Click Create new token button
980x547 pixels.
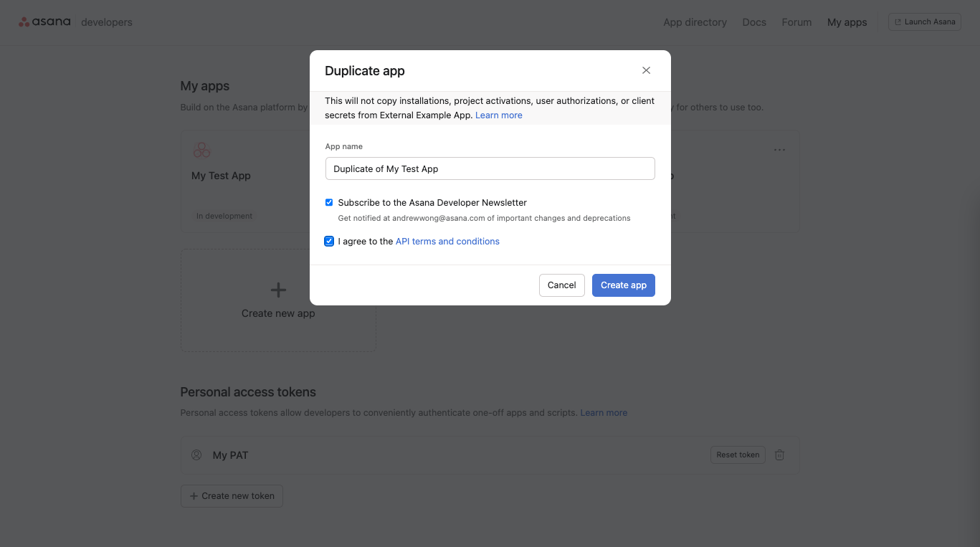tap(232, 496)
